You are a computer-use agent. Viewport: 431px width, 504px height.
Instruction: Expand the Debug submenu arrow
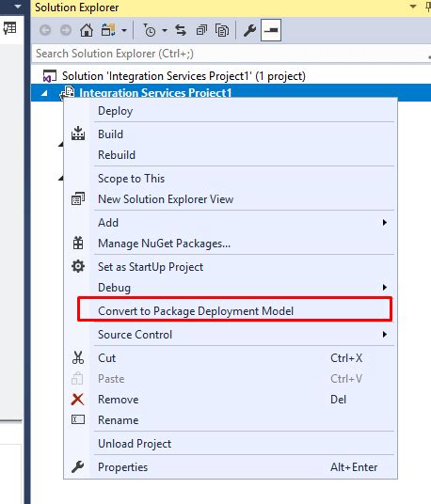coord(385,288)
